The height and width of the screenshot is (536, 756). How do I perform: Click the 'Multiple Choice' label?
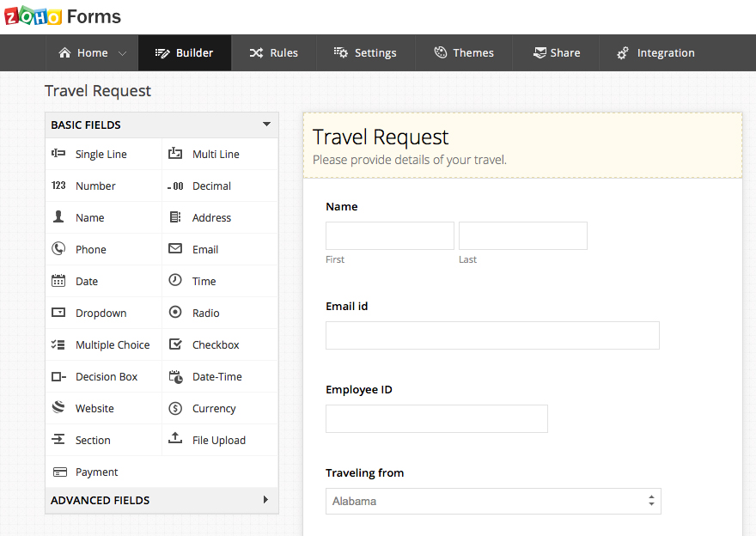point(113,345)
